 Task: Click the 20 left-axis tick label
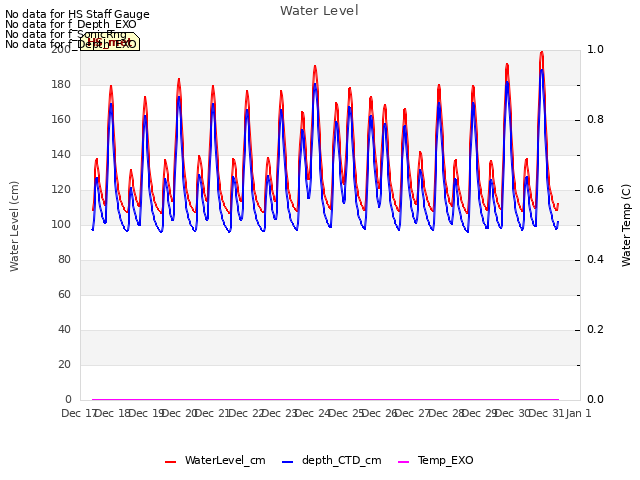(64, 364)
